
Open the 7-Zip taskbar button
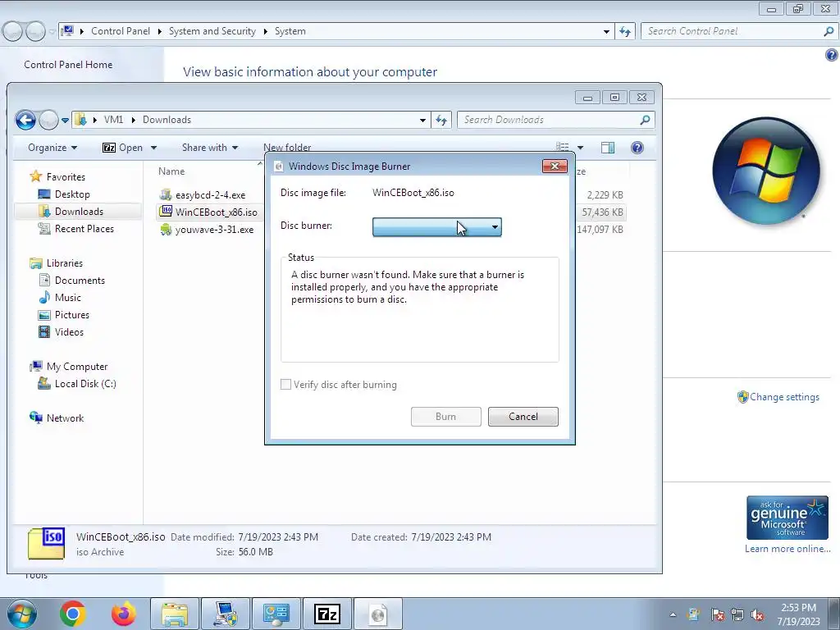(x=326, y=614)
